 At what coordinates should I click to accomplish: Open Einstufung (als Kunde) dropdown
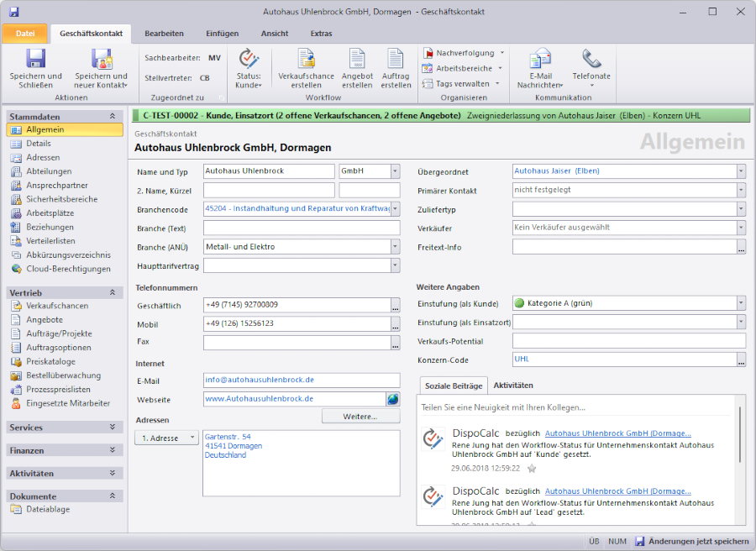tap(740, 303)
